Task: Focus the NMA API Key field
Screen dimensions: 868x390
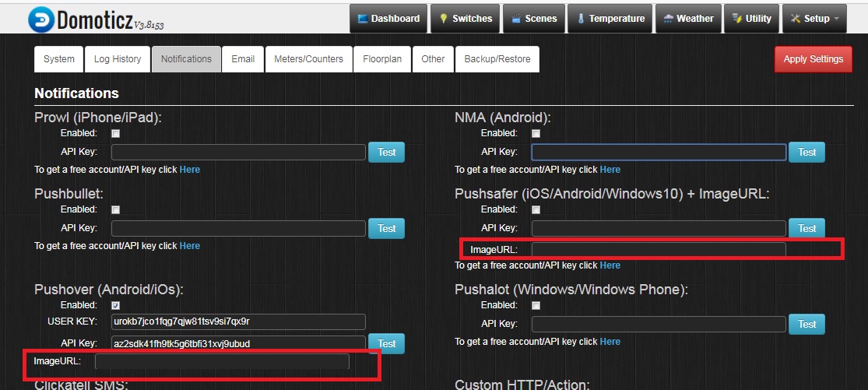Action: click(659, 152)
